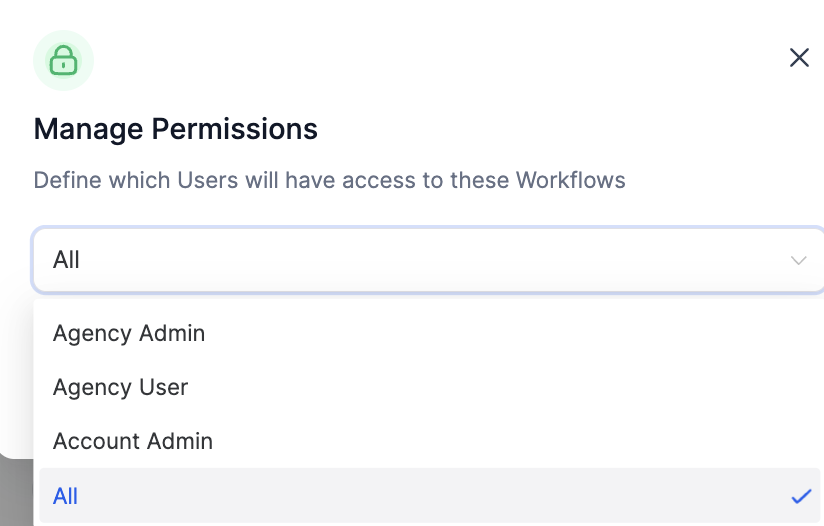Screen dimensions: 824x526
Task: Select the highlighted All option
Action: coord(66,496)
